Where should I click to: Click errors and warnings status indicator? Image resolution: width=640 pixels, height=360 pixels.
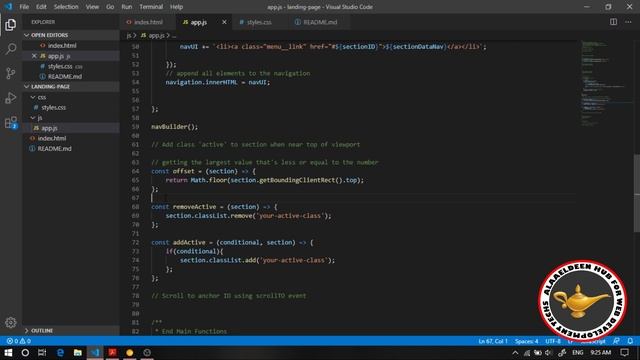[19, 341]
